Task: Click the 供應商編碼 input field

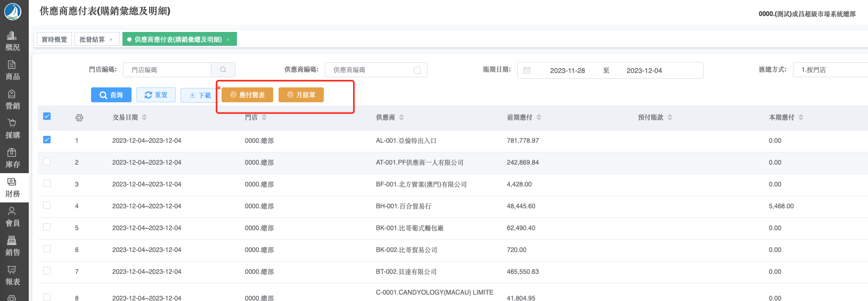Action: (x=376, y=70)
